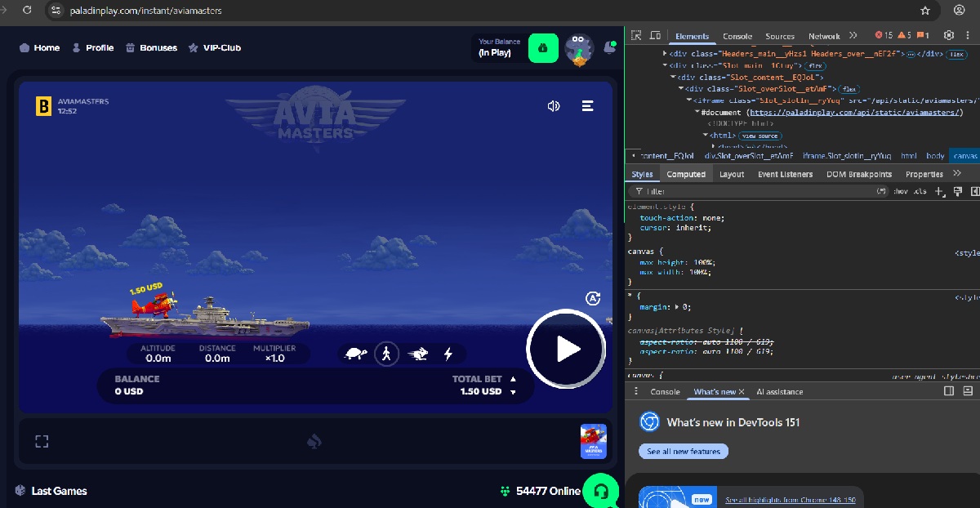Screen dimensions: 980x508
Task: Click the yellow B provider logo
Action: 43,106
